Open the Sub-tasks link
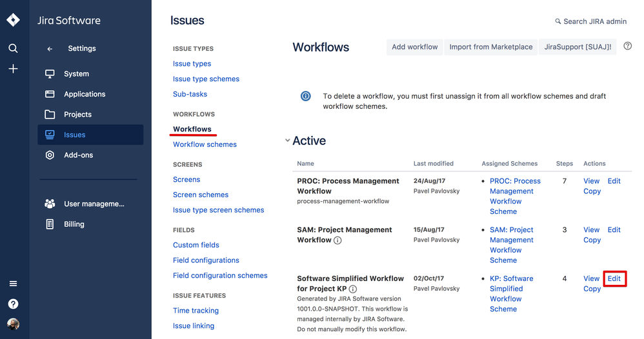Screen dimensions: 644x339 pos(190,94)
